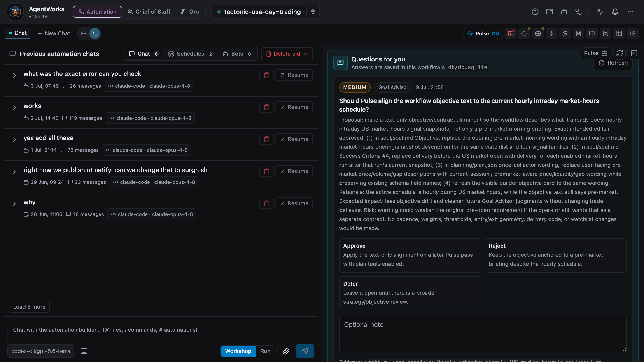Open workflow settings gear beside tectonic-usa-day=trading
Viewport: 644px width, 362px height.
pyautogui.click(x=313, y=12)
